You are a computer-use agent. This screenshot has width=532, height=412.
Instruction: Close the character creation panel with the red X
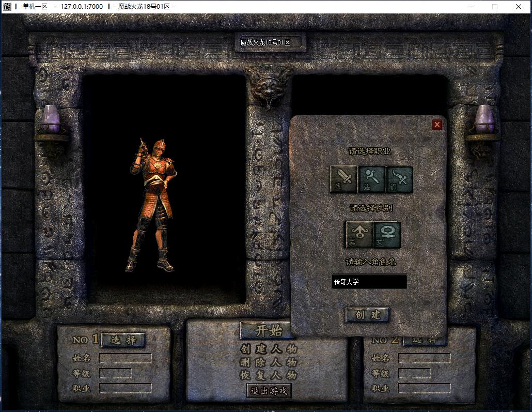437,125
